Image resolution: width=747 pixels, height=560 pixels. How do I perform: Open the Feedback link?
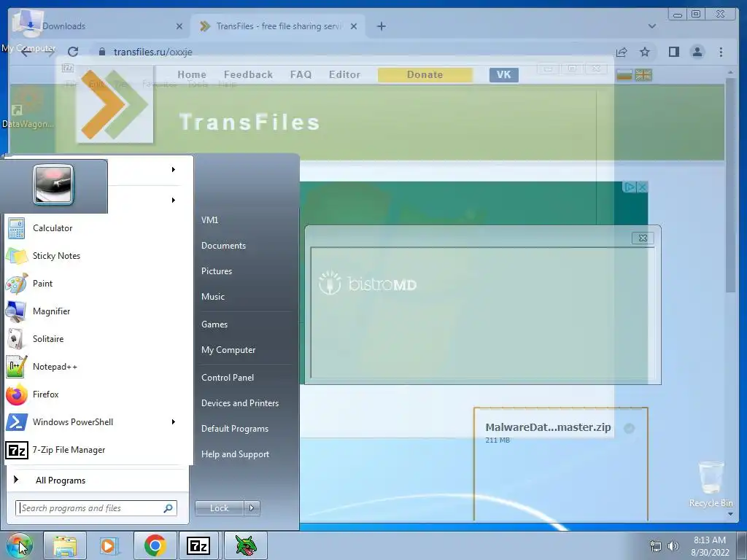(248, 75)
